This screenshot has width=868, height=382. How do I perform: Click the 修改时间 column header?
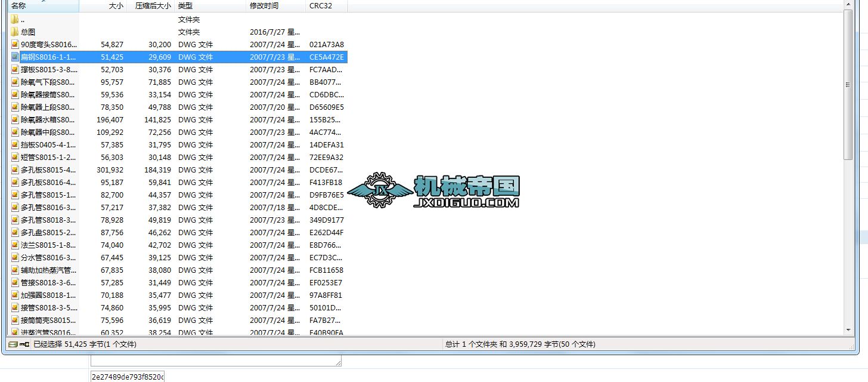click(276, 6)
